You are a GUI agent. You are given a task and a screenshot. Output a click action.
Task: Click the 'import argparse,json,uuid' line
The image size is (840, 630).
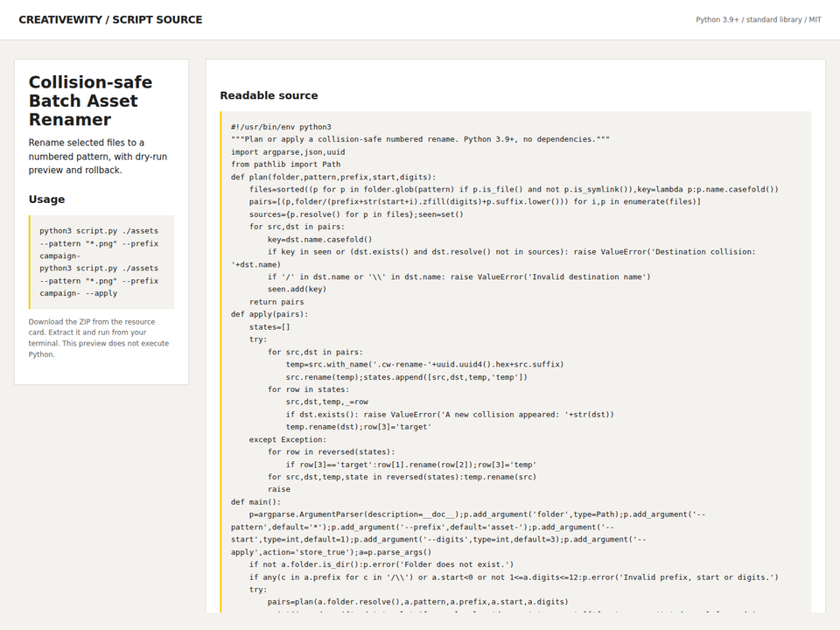coord(288,152)
